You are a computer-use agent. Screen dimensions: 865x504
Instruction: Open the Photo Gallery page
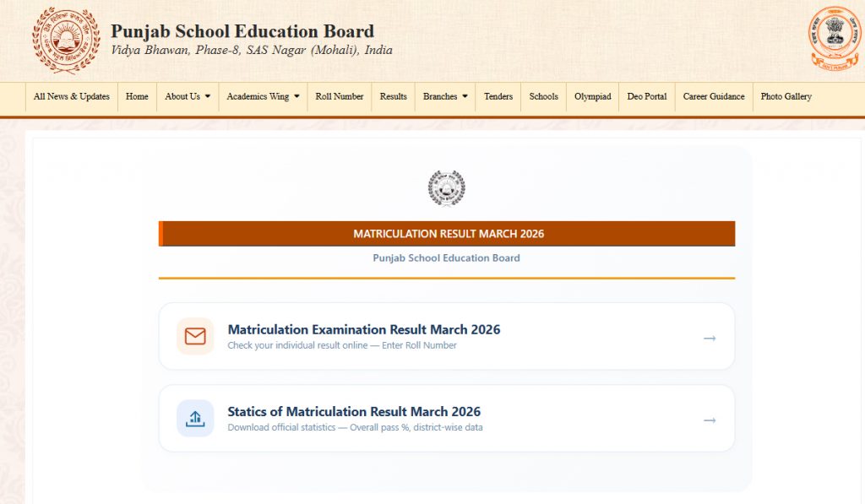tap(786, 96)
